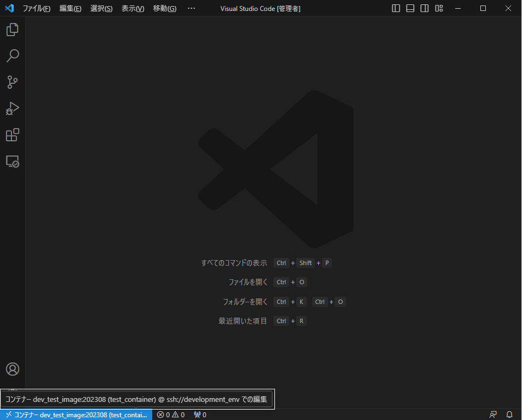This screenshot has width=522, height=420.
Task: Click the errors and warnings status item
Action: pos(170,415)
